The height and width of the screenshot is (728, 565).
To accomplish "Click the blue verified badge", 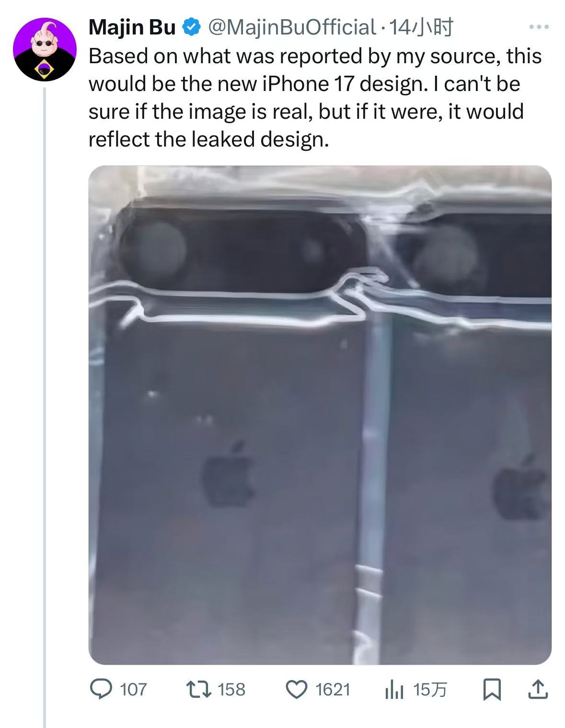I will pyautogui.click(x=192, y=28).
